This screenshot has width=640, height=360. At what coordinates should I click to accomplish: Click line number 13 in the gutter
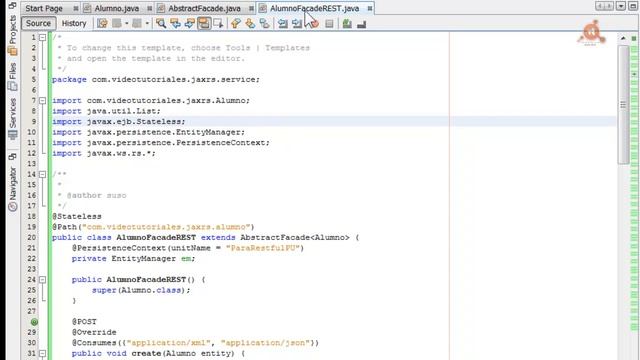click(x=32, y=164)
